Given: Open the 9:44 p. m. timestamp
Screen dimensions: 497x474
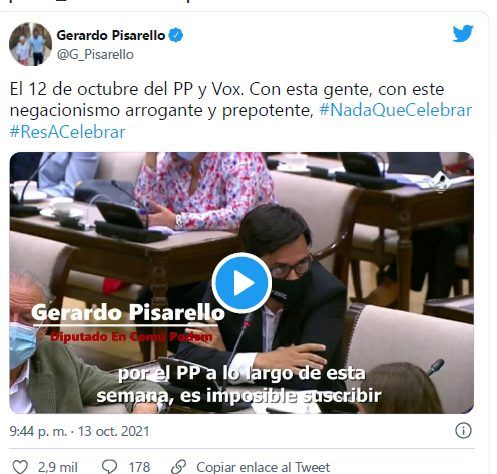Looking at the screenshot, I should pos(38,431).
